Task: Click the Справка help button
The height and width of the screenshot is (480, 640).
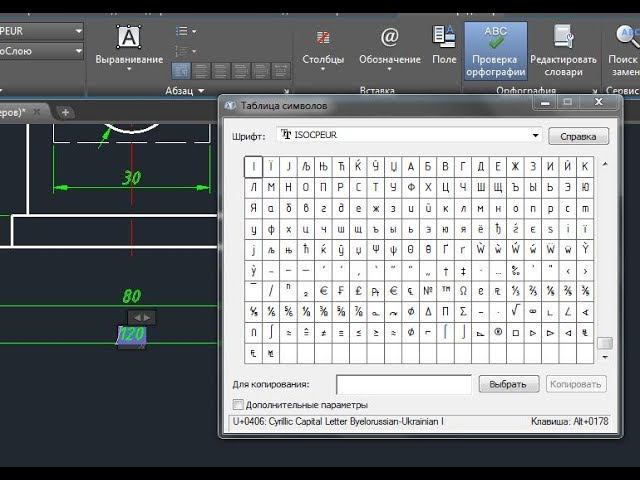Action: pos(578,136)
